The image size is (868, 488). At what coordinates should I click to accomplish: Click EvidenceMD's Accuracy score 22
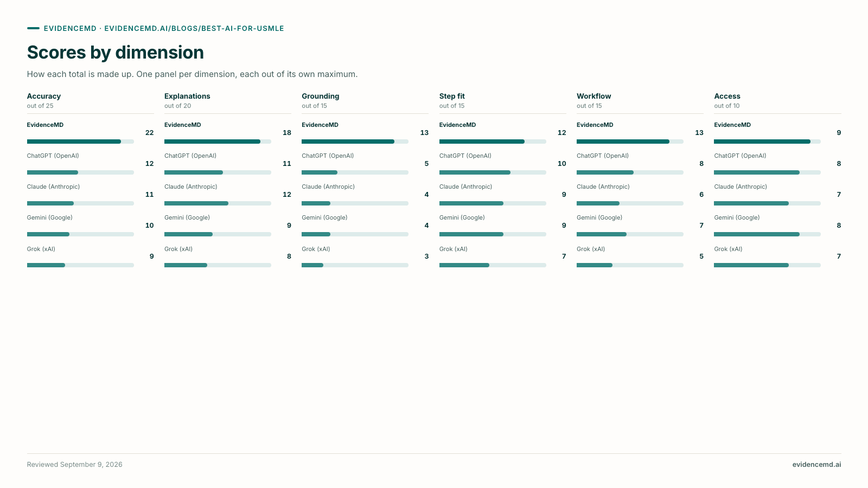149,133
